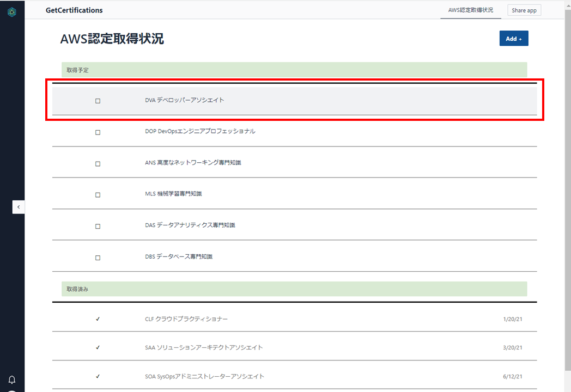Check the MLS 機械学習専門知識 checkbox
Image resolution: width=571 pixels, height=392 pixels.
coord(98,195)
